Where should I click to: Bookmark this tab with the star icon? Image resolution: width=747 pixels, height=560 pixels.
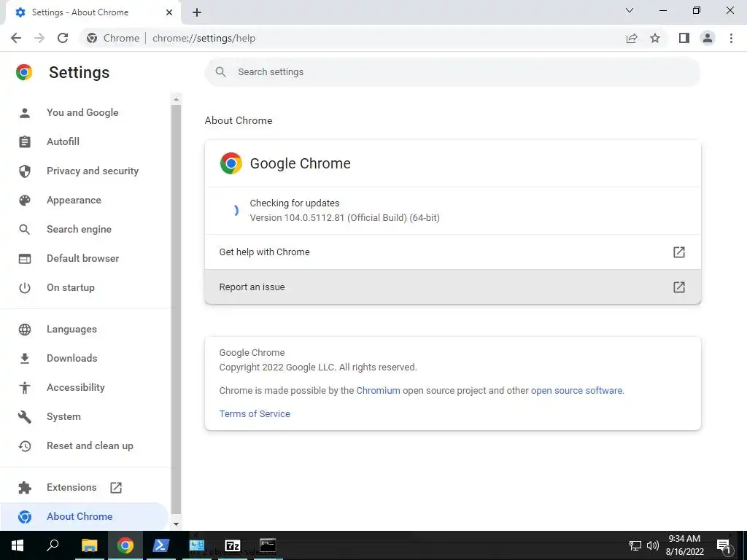pyautogui.click(x=655, y=38)
